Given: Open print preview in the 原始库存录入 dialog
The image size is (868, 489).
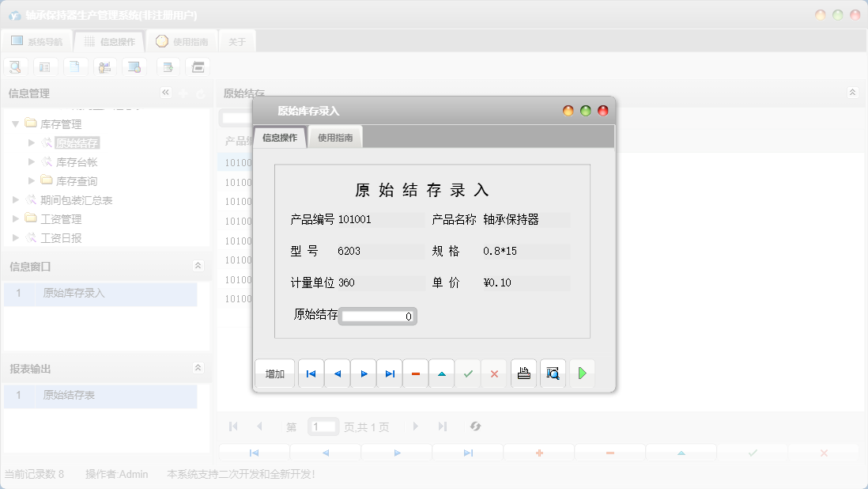Looking at the screenshot, I should coord(553,373).
